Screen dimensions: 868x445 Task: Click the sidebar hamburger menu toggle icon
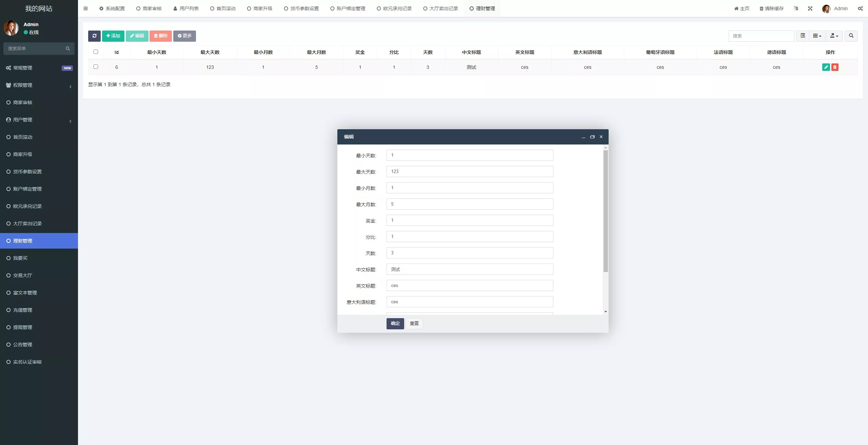[x=85, y=8]
